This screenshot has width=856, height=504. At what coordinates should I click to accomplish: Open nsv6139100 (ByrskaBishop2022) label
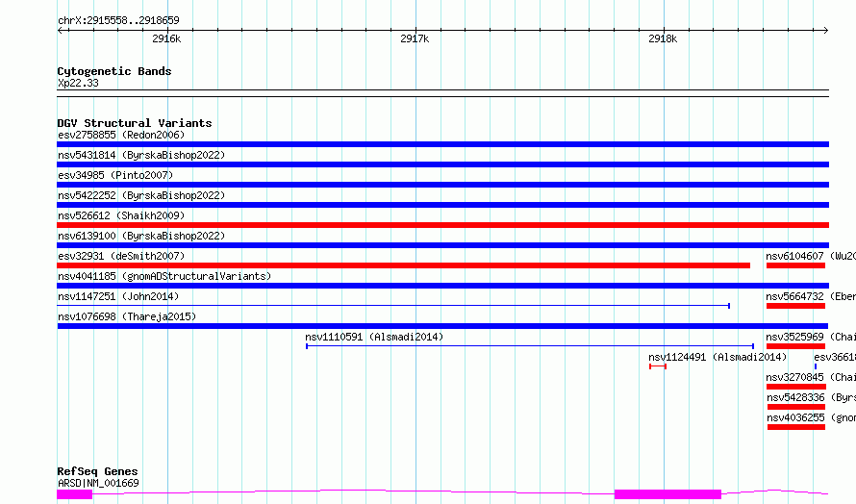[141, 236]
